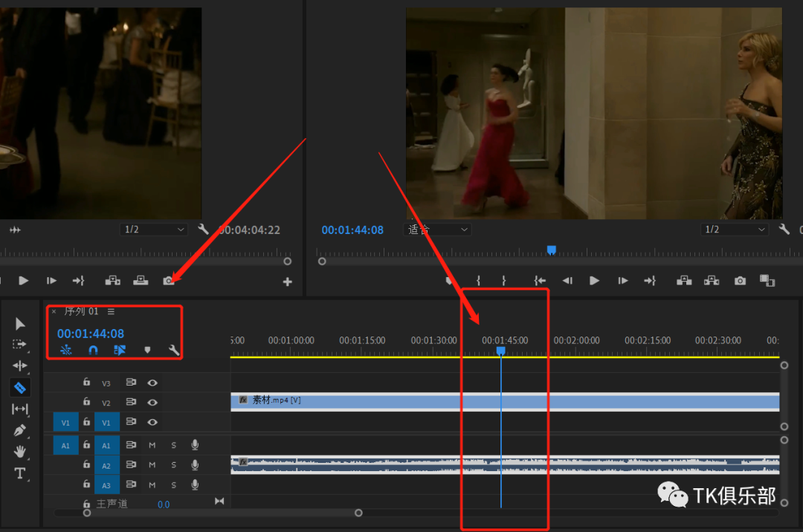Hide V3 track output eye
The width and height of the screenshot is (803, 532).
click(152, 383)
